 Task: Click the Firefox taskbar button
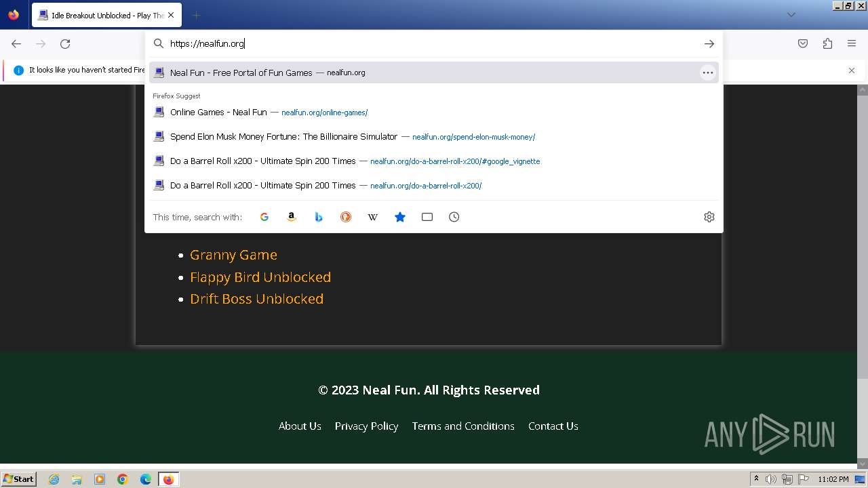[169, 479]
